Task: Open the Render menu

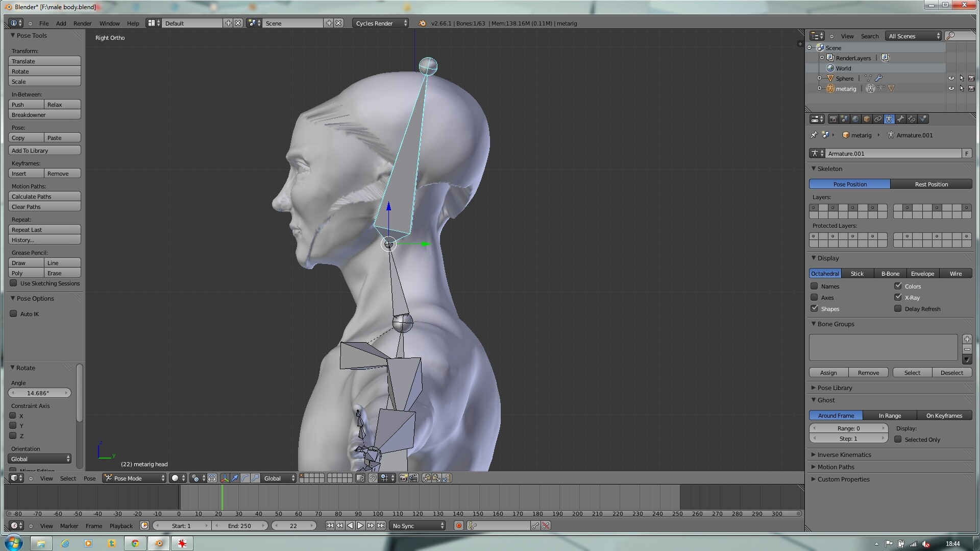Action: coord(82,23)
